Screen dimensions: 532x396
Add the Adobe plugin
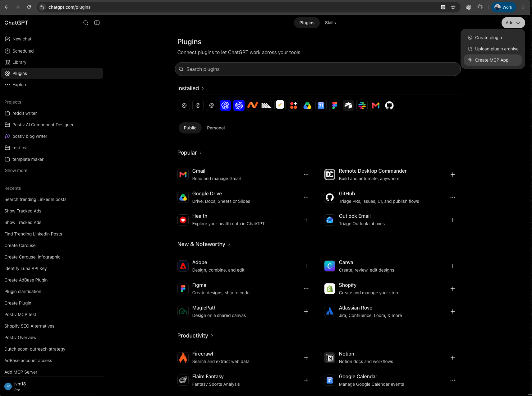coord(306,266)
